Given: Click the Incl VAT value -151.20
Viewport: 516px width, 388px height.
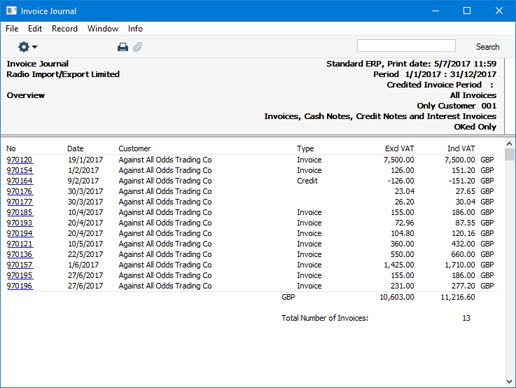Looking at the screenshot, I should pos(462,181).
